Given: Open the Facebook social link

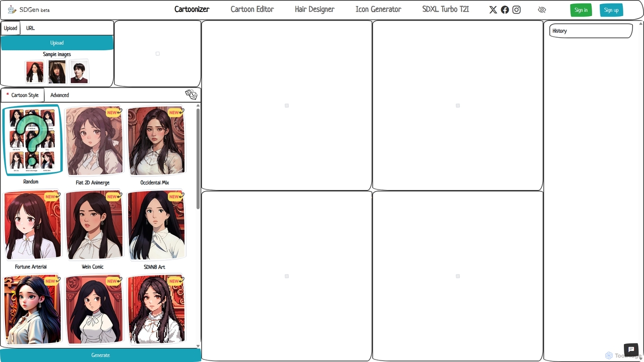Looking at the screenshot, I should 505,10.
